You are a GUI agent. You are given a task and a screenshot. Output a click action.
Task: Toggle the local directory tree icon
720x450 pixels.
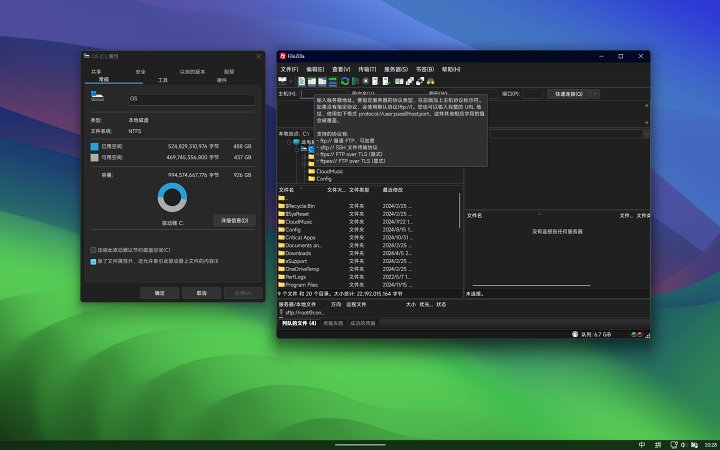coord(312,80)
